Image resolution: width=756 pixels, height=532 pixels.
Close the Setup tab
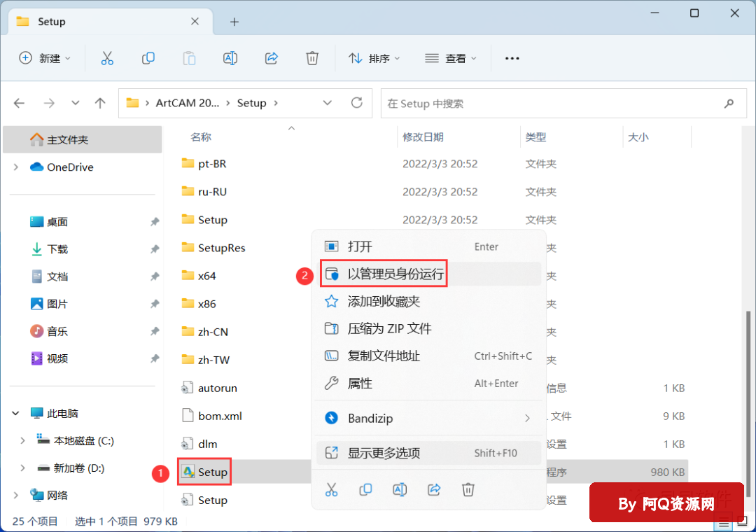[x=195, y=21]
